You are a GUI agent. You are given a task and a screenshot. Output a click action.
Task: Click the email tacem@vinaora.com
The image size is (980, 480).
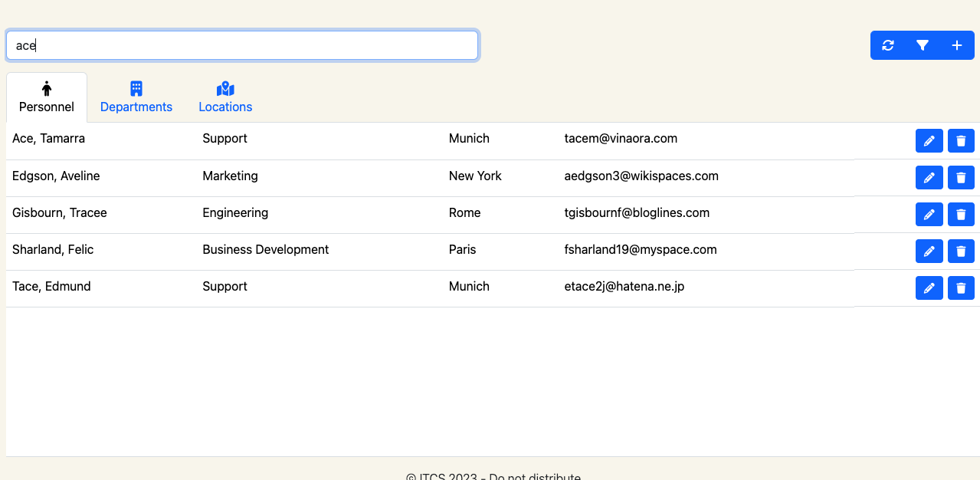click(621, 139)
